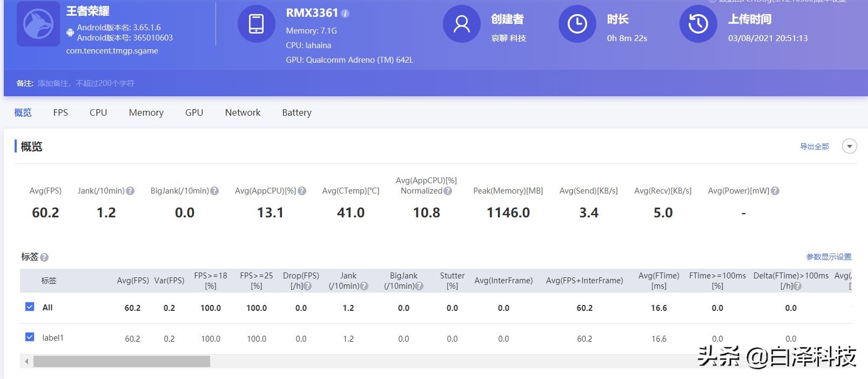Image resolution: width=868 pixels, height=379 pixels.
Task: Click the All row name
Action: (48, 308)
